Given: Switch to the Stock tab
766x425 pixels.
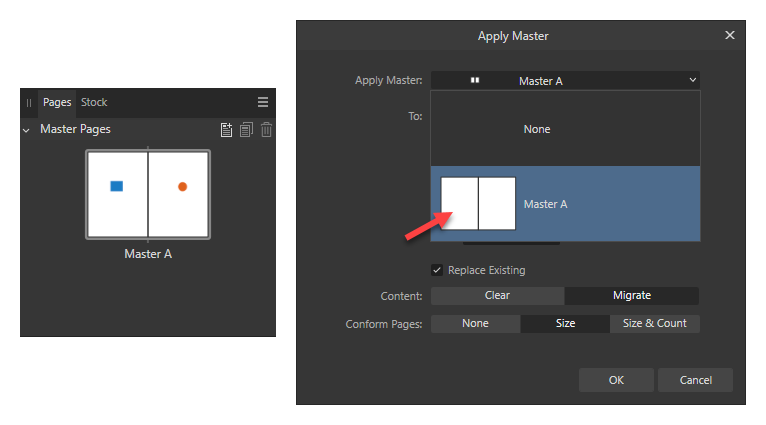Looking at the screenshot, I should (x=94, y=102).
